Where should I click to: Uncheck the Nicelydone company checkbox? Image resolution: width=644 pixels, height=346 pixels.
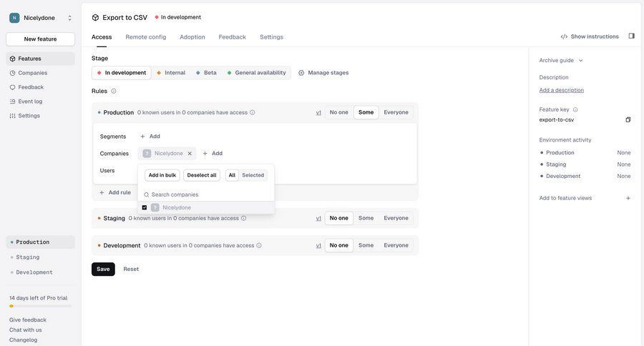[145, 207]
